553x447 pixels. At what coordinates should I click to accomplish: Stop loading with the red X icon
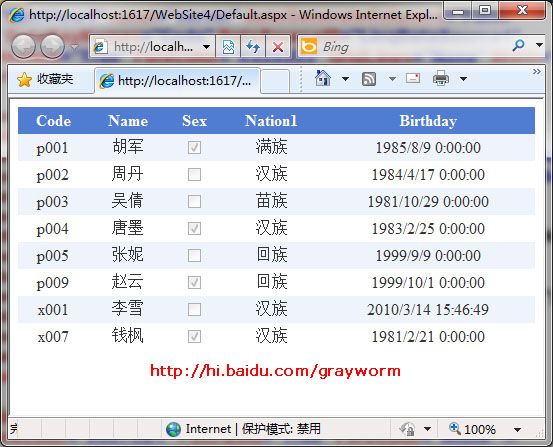(278, 47)
